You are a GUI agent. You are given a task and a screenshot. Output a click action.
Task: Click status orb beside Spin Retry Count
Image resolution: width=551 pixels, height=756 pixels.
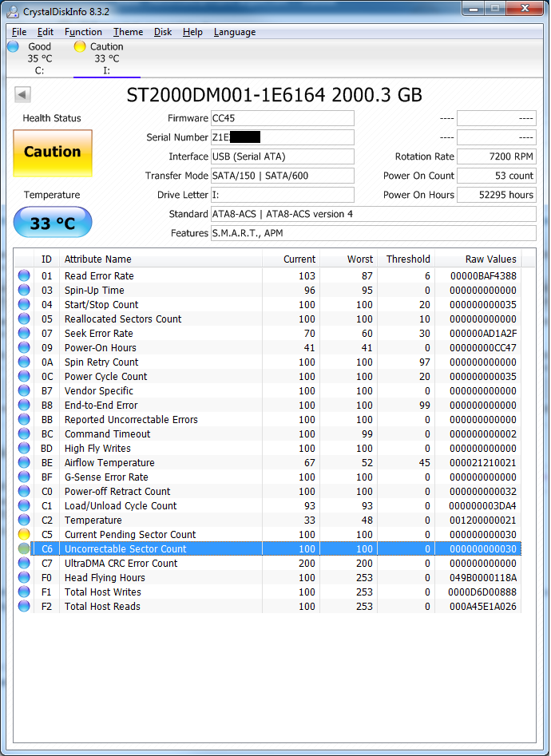tap(24, 362)
